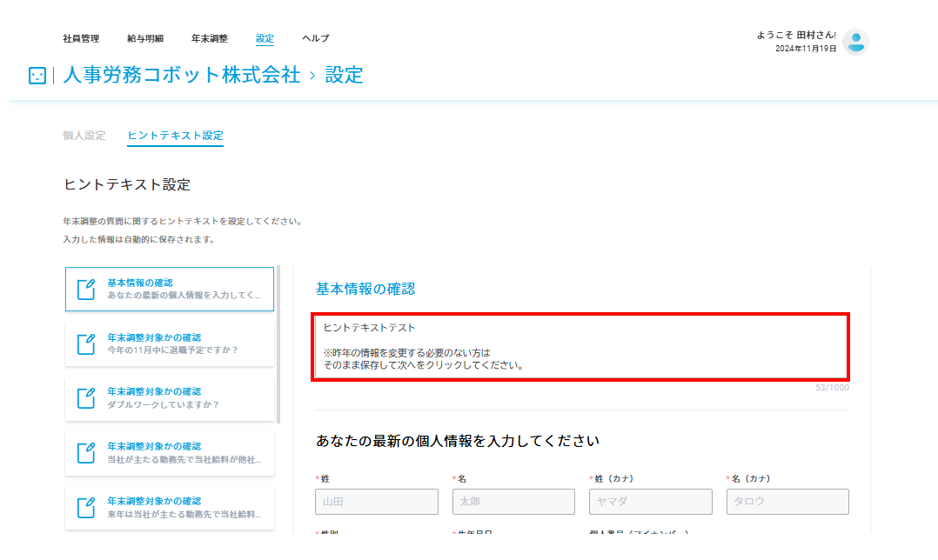The width and height of the screenshot is (938, 560).
Task: Click the date 2024年11月19日
Action: click(806, 49)
